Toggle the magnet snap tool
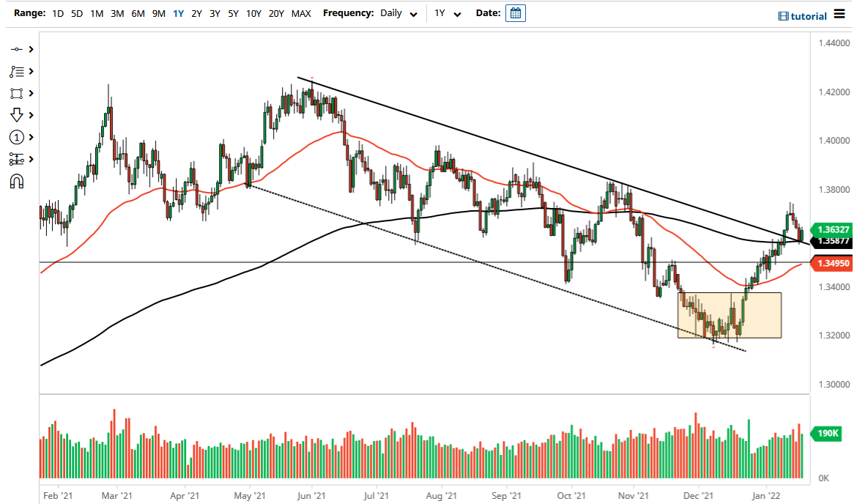860x504 pixels. tap(18, 181)
